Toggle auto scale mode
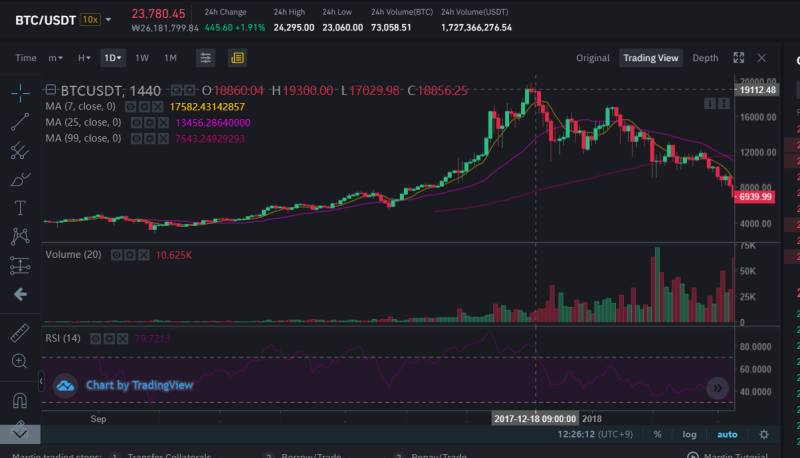 pos(727,435)
